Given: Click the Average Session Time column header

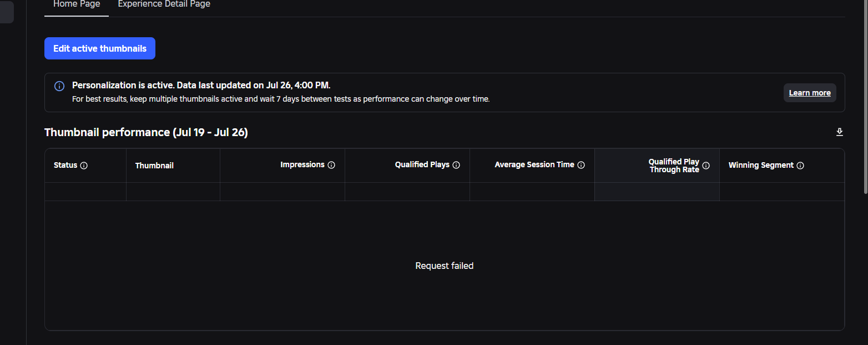Looking at the screenshot, I should coord(534,165).
